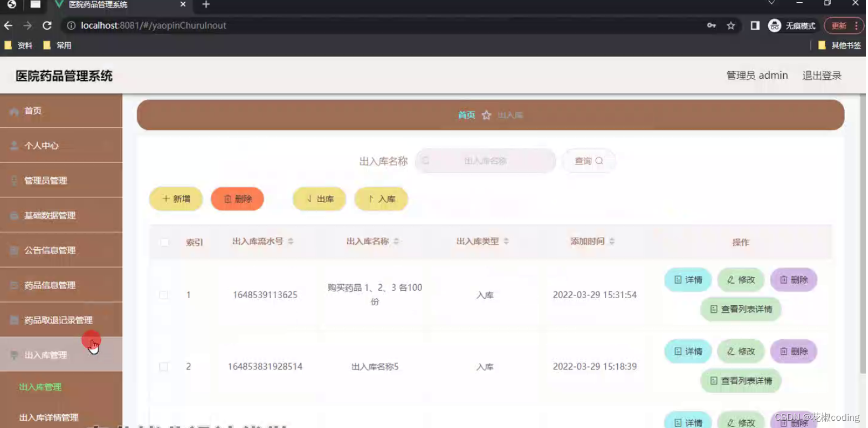Click the 新增 add button
The image size is (868, 428).
pos(176,199)
